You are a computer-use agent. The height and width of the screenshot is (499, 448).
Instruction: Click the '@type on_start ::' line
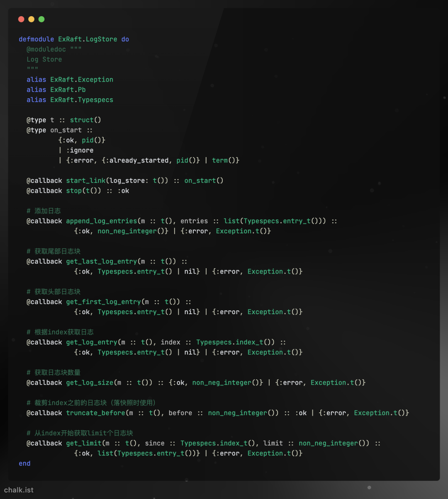point(60,130)
